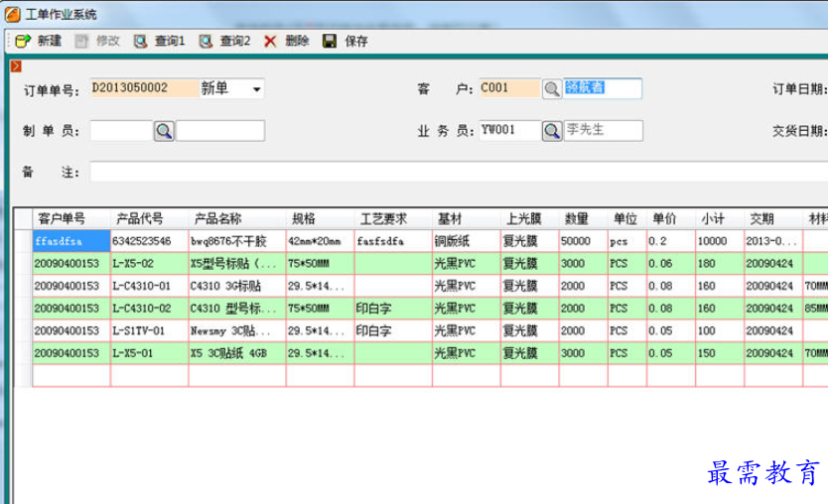Expand the 新单 order type dropdown

[256, 89]
